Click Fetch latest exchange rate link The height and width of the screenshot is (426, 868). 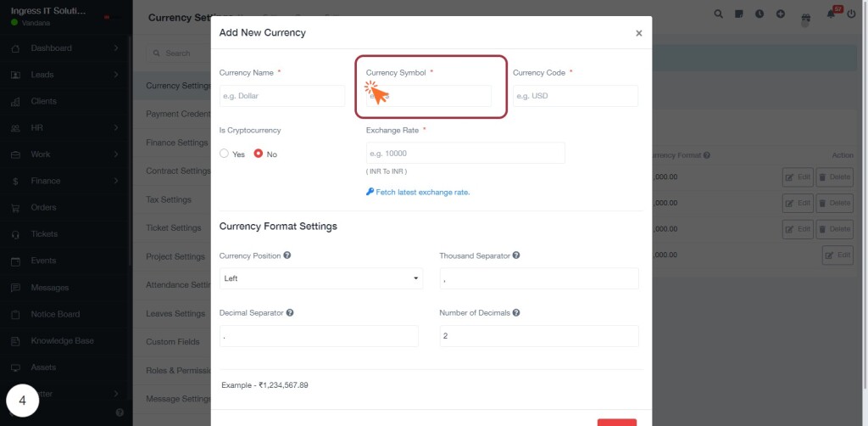point(418,193)
